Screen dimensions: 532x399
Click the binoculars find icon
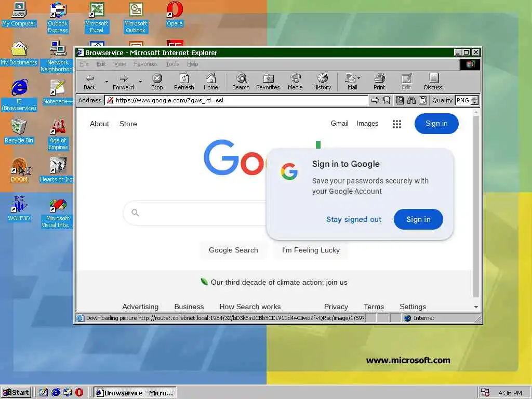pos(411,100)
